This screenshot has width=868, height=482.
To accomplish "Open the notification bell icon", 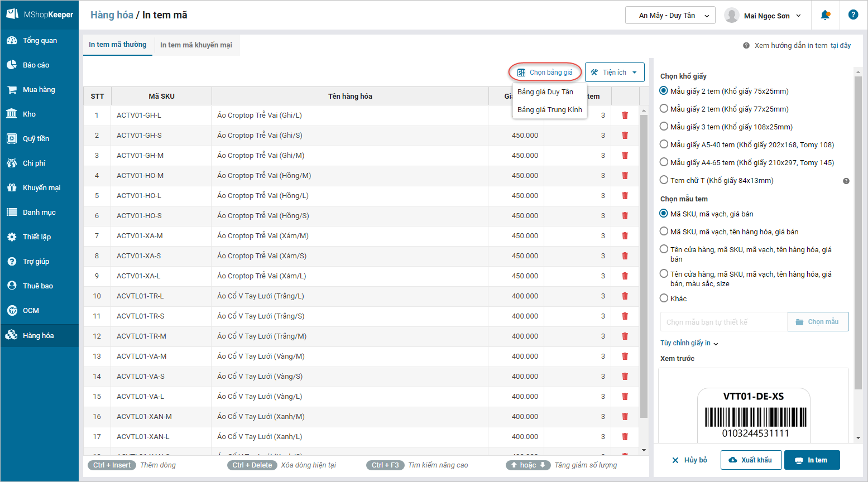I will point(825,15).
